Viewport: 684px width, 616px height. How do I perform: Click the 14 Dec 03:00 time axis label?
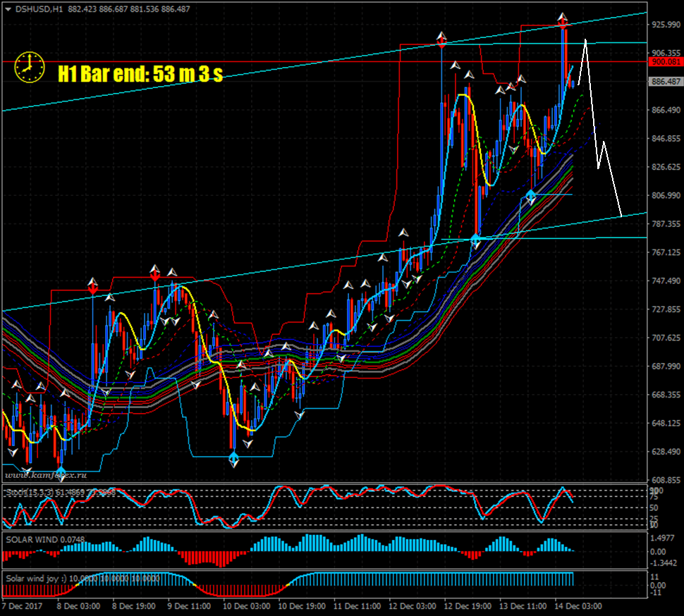pos(575,605)
